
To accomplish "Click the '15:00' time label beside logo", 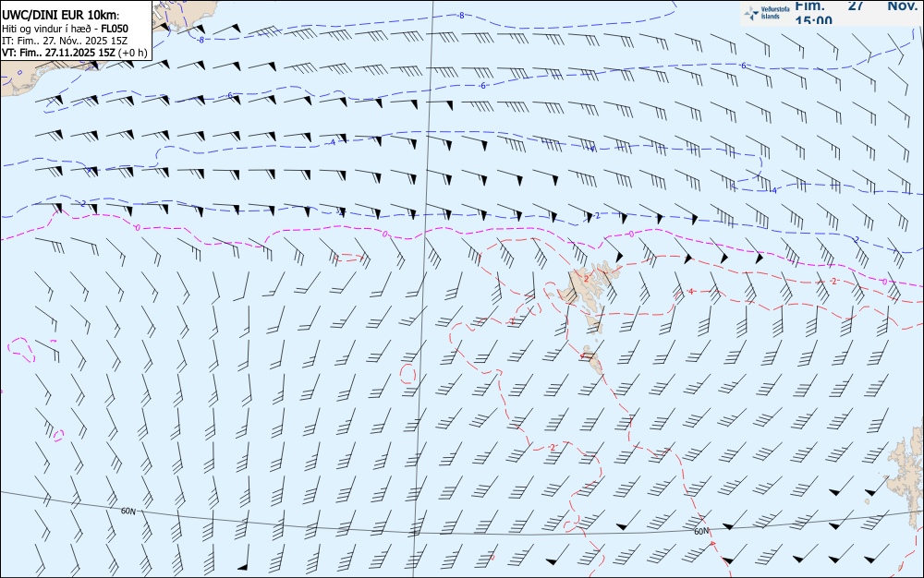I will pyautogui.click(x=813, y=20).
